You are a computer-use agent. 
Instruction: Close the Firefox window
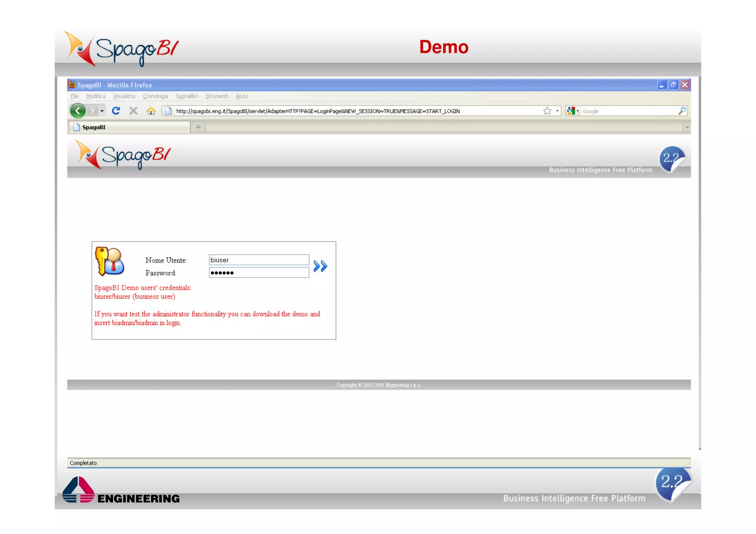685,85
